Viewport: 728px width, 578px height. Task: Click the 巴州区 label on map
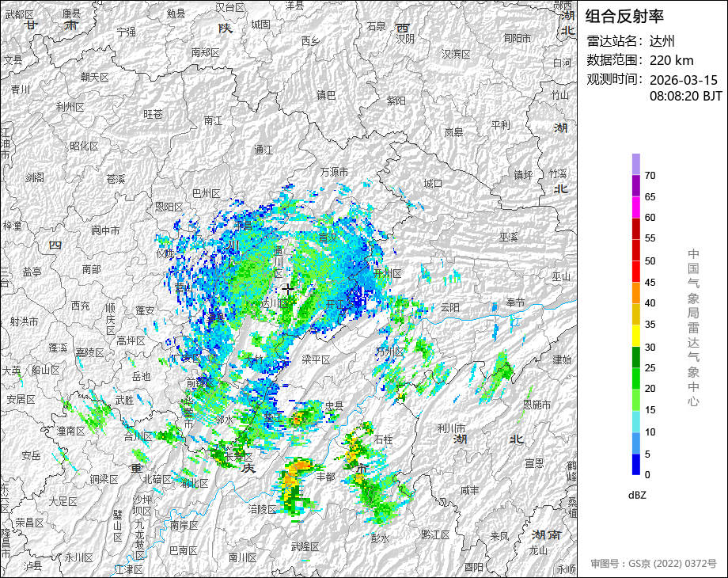click(x=207, y=193)
